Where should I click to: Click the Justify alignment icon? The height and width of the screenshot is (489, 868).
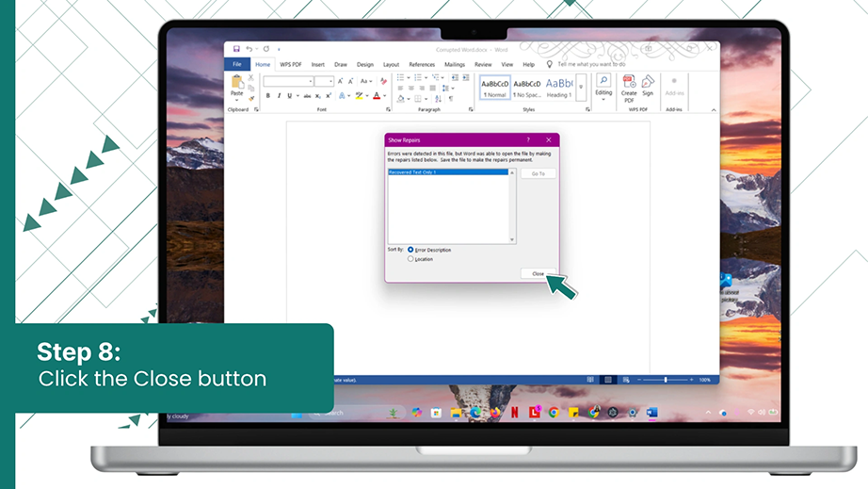click(432, 88)
